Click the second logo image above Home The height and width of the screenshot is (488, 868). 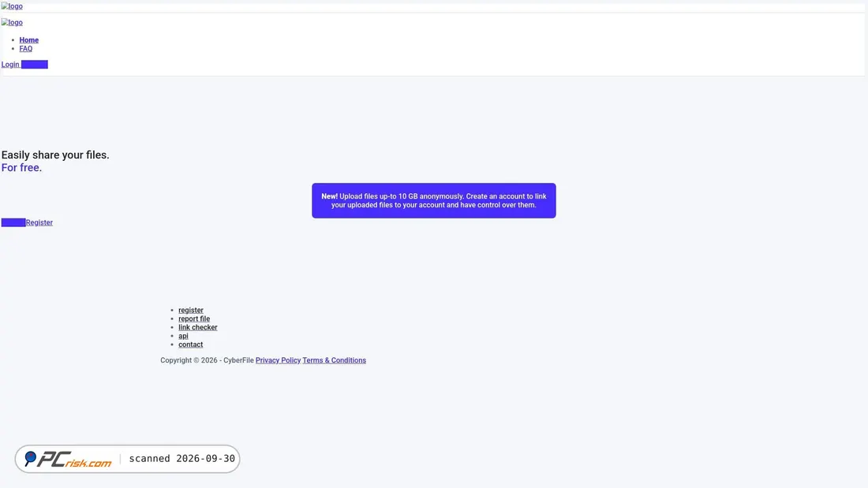click(x=12, y=22)
